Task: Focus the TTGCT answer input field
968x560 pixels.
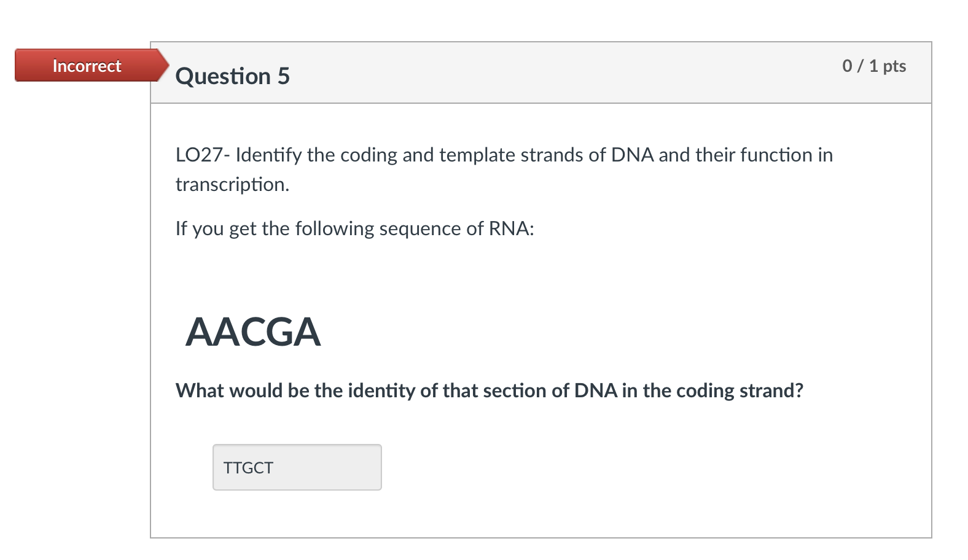Action: (x=297, y=467)
